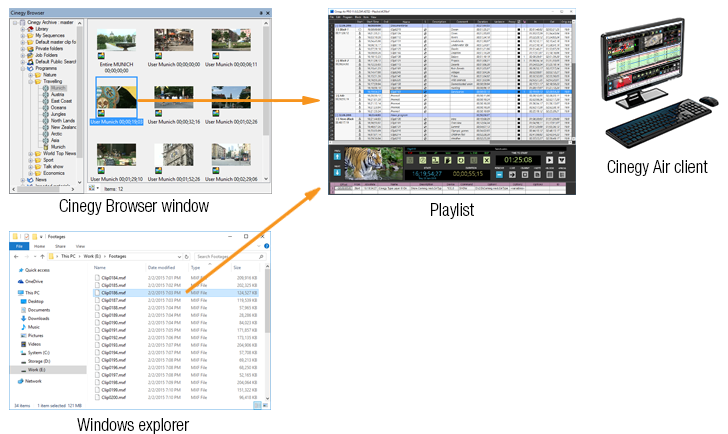Screen dimensions: 728x434
Task: Click the Search Footages field
Action: pyautogui.click(x=230, y=256)
